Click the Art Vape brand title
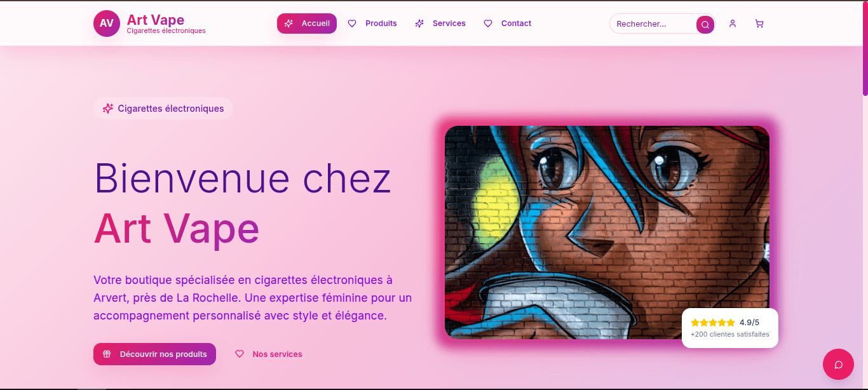 click(156, 20)
